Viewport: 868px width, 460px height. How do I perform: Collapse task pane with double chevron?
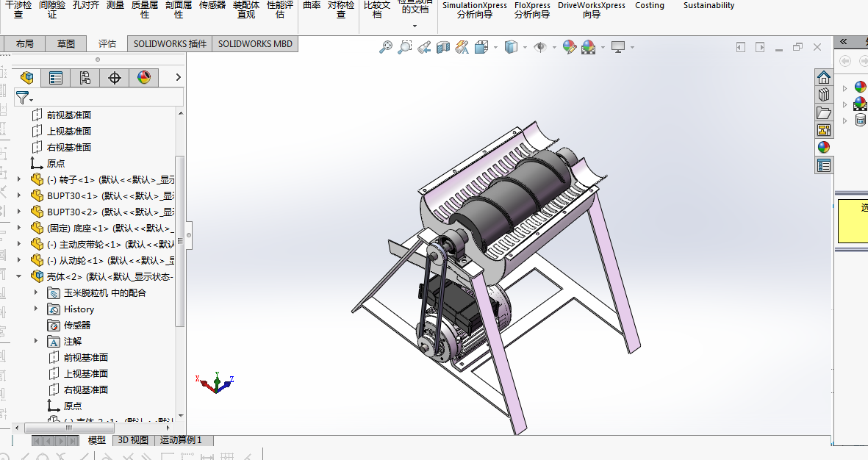844,41
